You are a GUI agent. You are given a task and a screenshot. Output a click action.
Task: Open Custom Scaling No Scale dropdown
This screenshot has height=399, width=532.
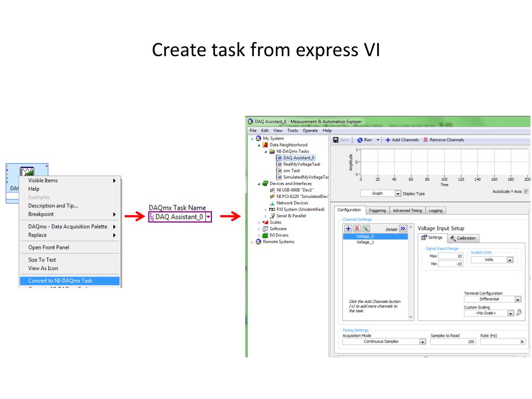[511, 313]
